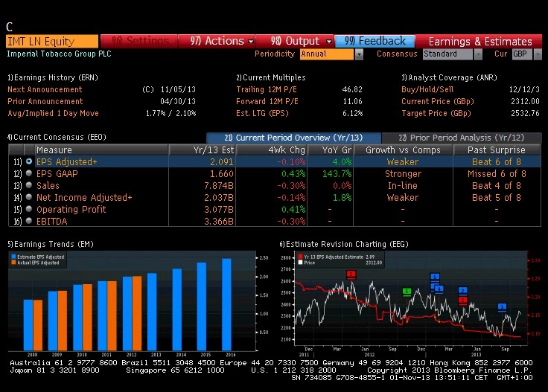The image size is (548, 392).
Task: Click the orange 2012 actual EPS bar
Action: [137, 313]
